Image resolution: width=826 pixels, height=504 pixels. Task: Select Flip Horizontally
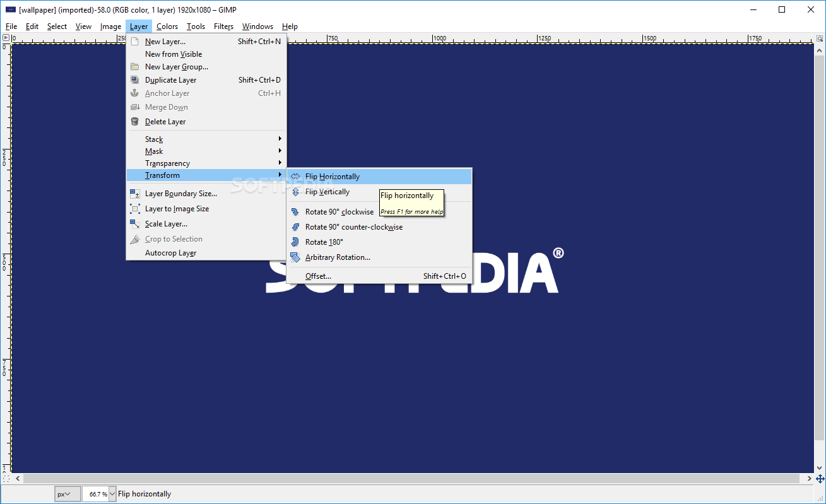coord(379,177)
